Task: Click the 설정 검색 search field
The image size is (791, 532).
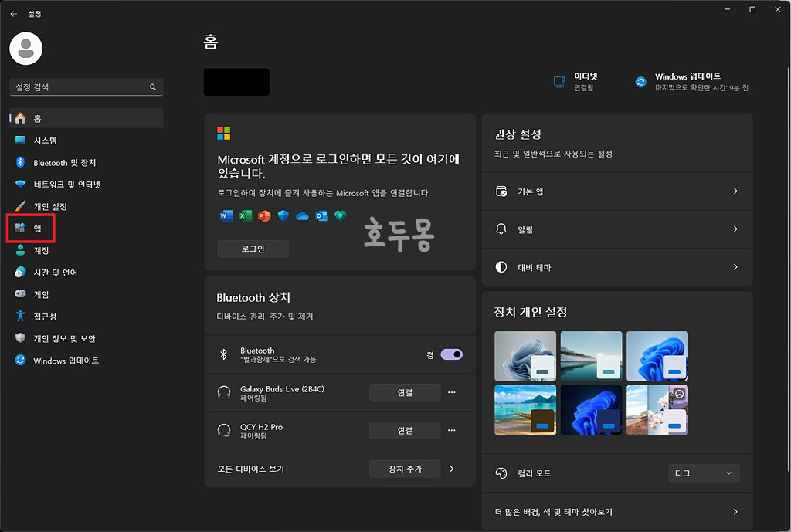Action: point(87,87)
